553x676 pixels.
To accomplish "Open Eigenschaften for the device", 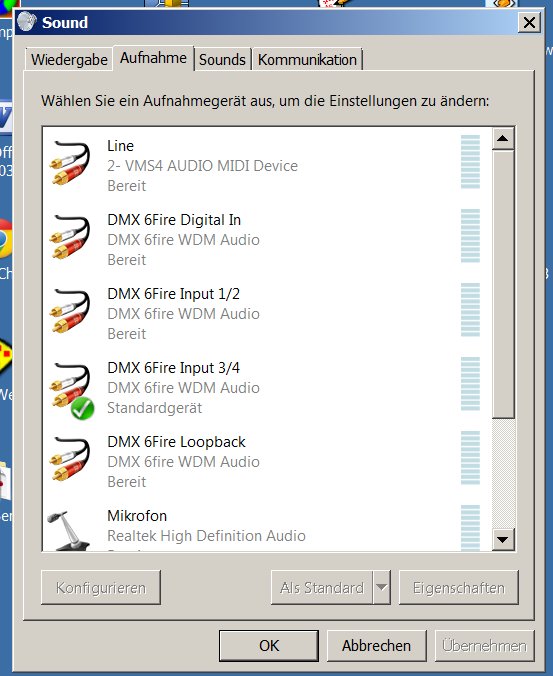I will pyautogui.click(x=459, y=588).
